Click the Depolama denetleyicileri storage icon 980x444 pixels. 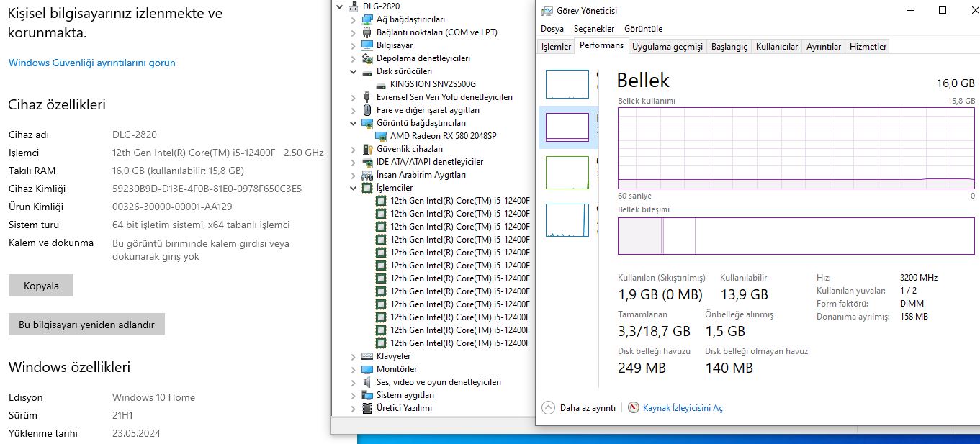tap(367, 58)
